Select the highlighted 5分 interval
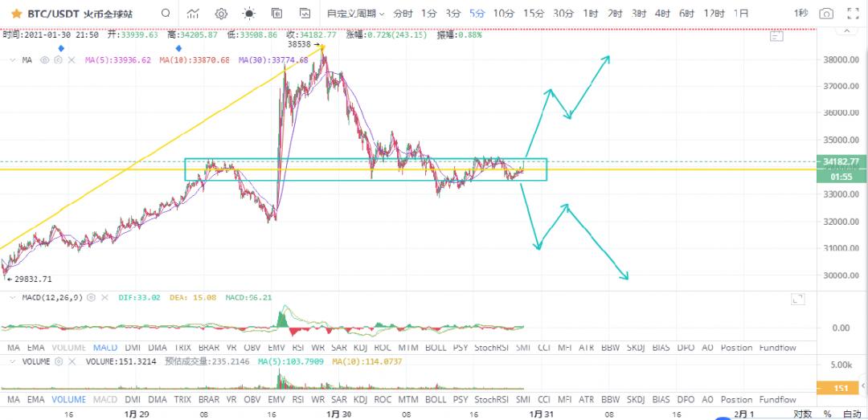The width and height of the screenshot is (868, 420). pyautogui.click(x=477, y=14)
